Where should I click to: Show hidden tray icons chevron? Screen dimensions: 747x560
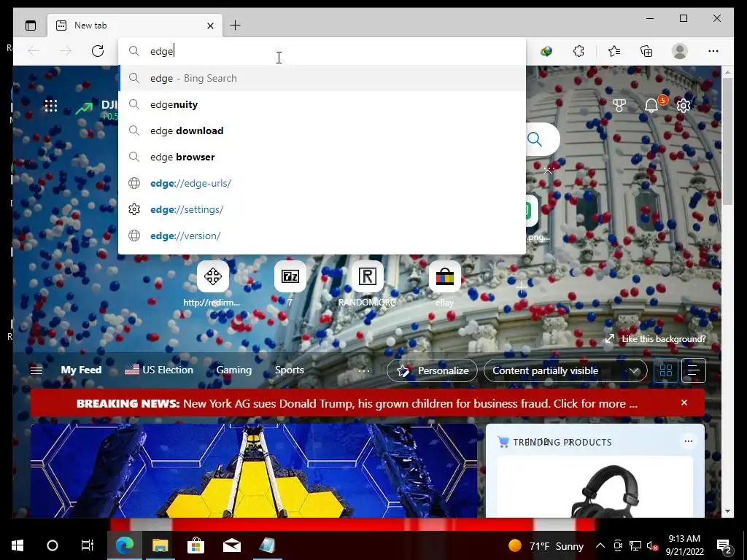[600, 545]
